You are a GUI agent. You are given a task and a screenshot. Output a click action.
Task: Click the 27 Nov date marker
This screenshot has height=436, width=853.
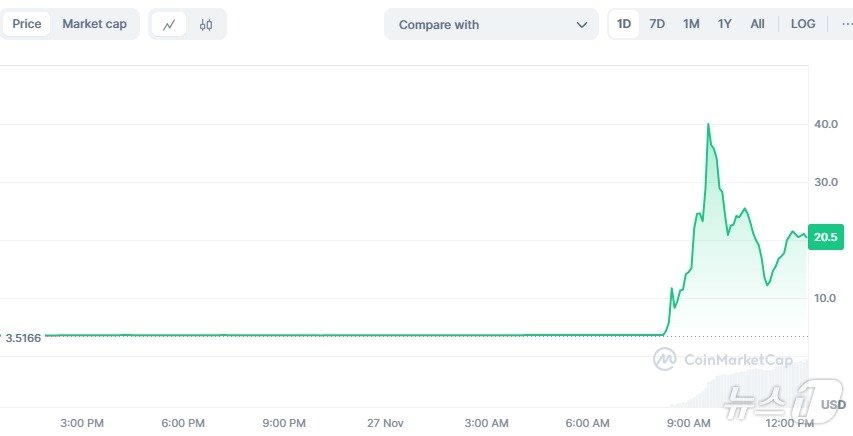[x=384, y=423]
